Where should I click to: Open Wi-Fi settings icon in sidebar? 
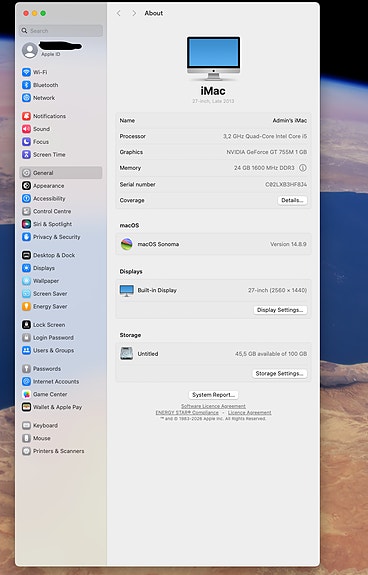26,72
